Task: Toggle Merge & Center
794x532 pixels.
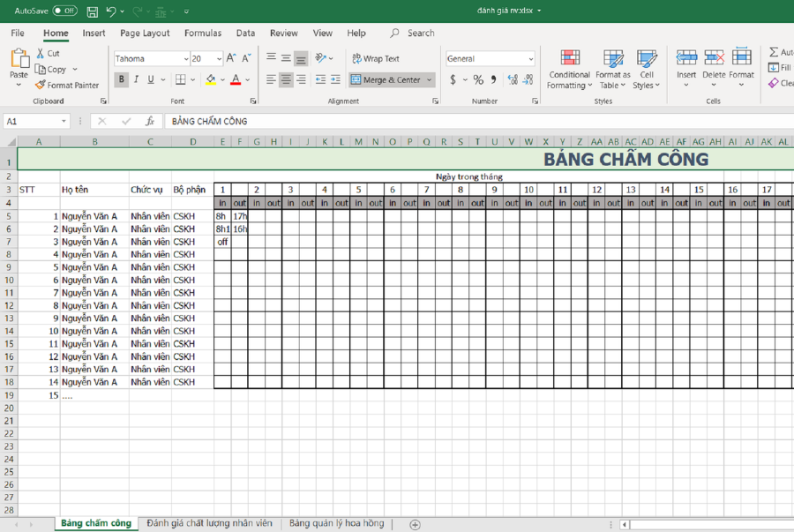Action: (386, 79)
